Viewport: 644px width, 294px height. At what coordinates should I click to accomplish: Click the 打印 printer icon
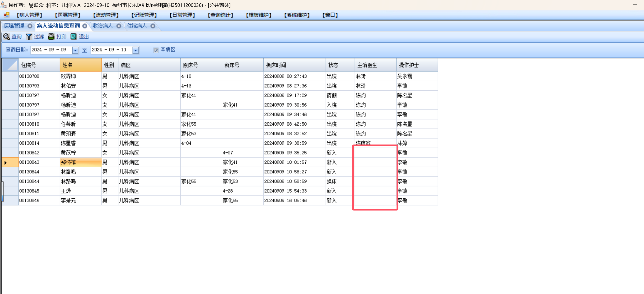pyautogui.click(x=51, y=37)
